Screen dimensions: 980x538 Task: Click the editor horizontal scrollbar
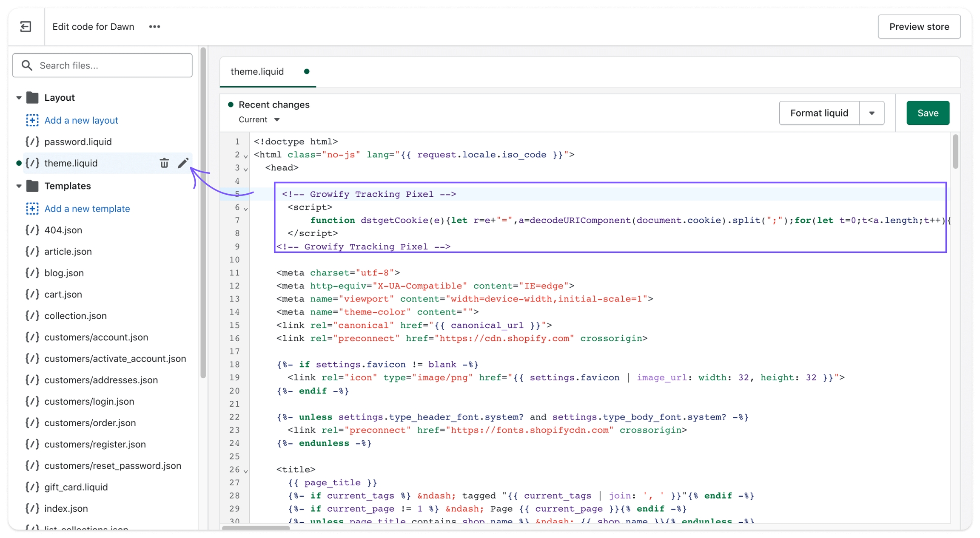pyautogui.click(x=256, y=527)
